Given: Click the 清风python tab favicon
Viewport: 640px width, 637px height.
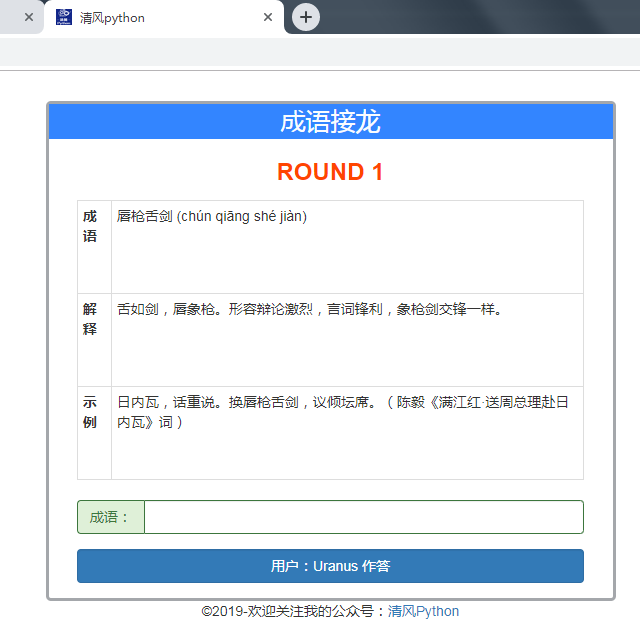Looking at the screenshot, I should 64,17.
